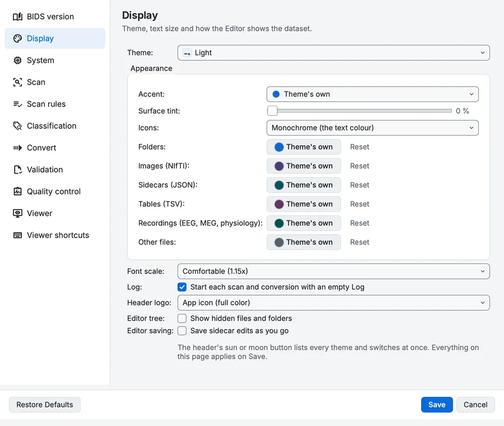
Task: Click the BIDS version book icon
Action: point(18,16)
